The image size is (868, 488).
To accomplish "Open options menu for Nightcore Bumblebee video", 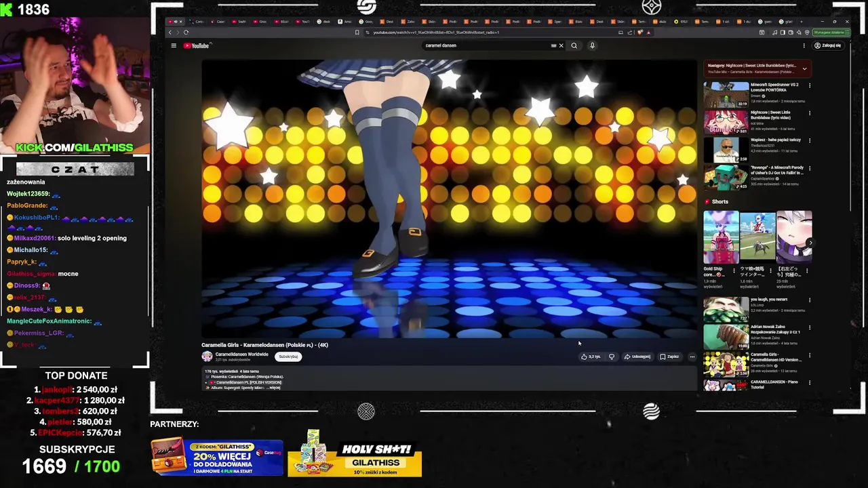I will 809,113.
